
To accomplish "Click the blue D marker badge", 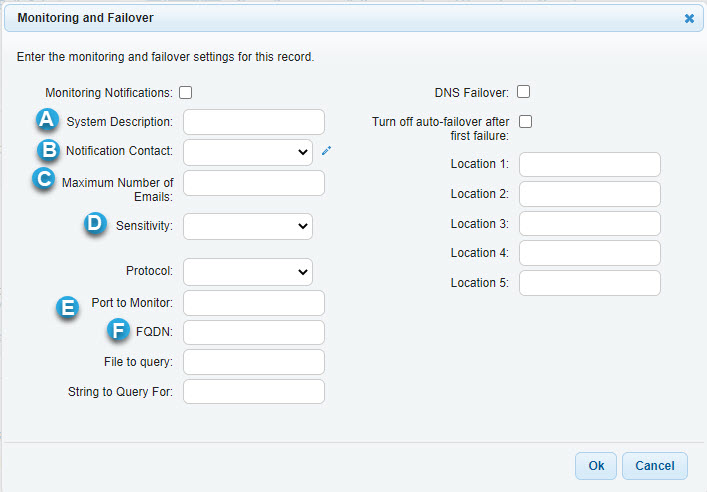I will 95,223.
